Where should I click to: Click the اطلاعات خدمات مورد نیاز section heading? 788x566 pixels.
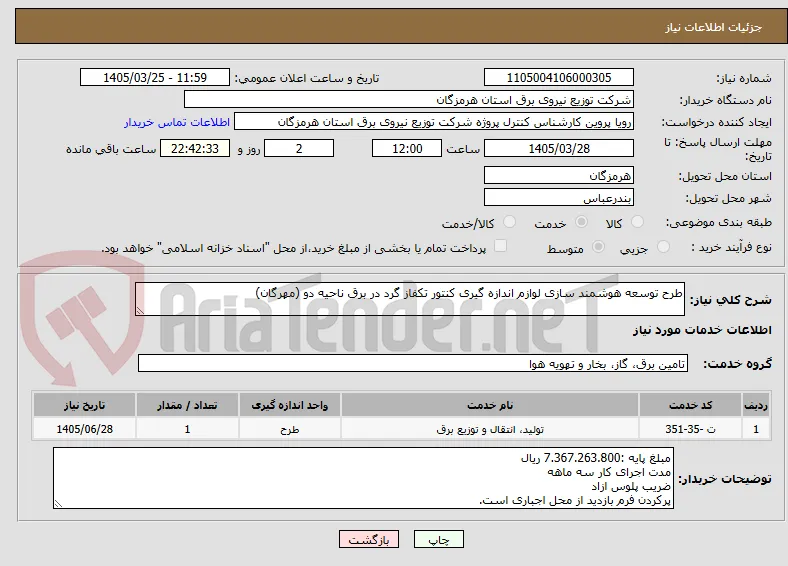coord(702,330)
